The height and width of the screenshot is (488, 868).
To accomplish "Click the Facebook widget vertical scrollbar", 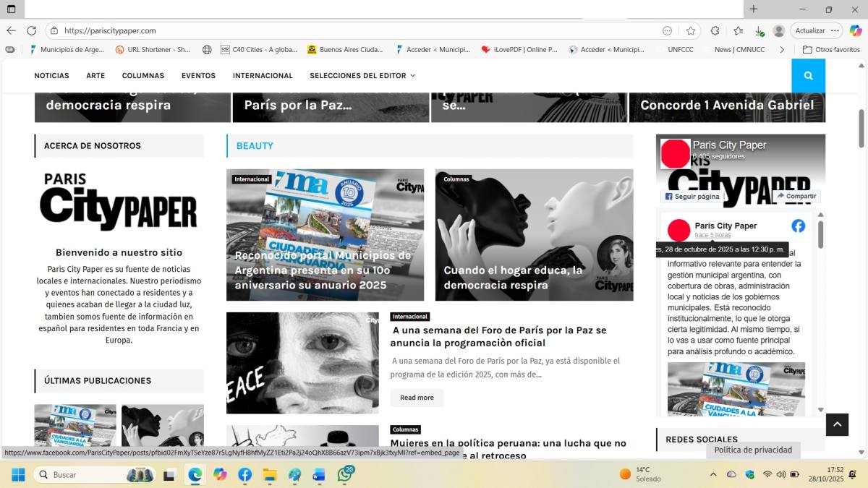I will 820,235.
